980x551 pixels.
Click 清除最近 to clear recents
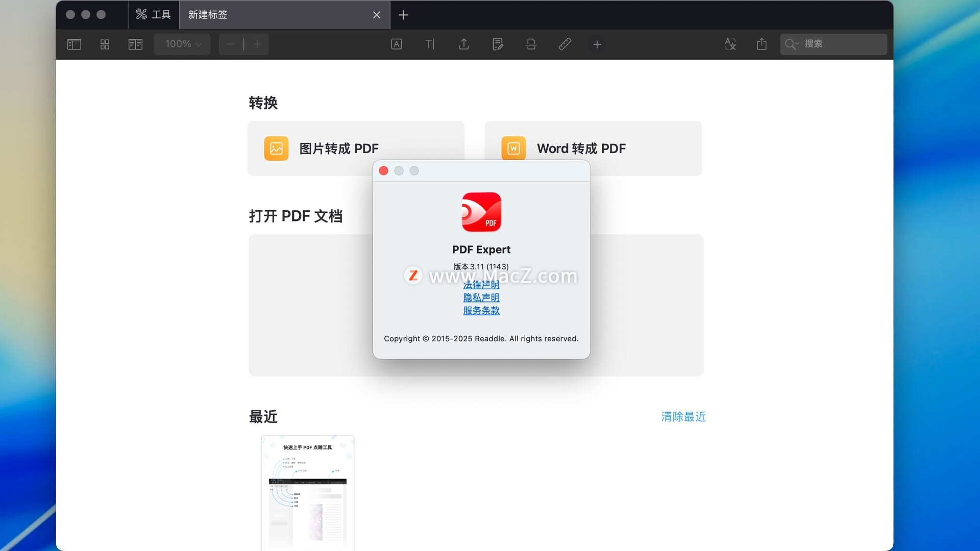click(x=683, y=417)
